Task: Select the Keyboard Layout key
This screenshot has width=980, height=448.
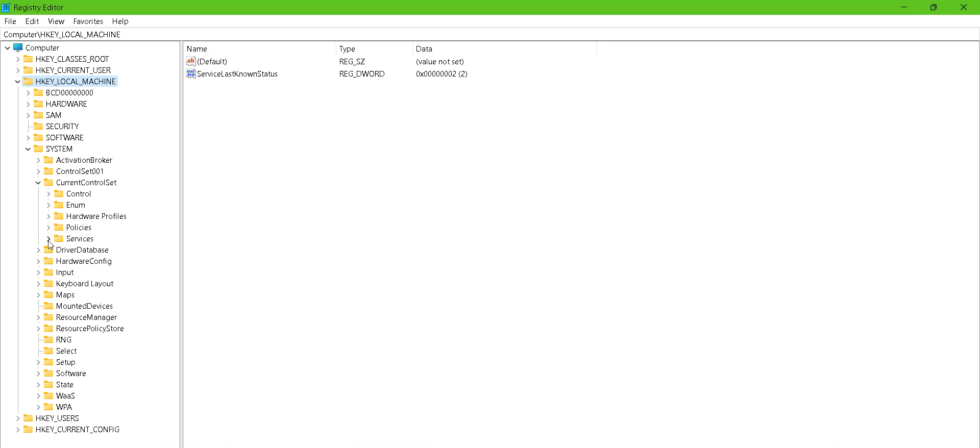Action: click(85, 284)
